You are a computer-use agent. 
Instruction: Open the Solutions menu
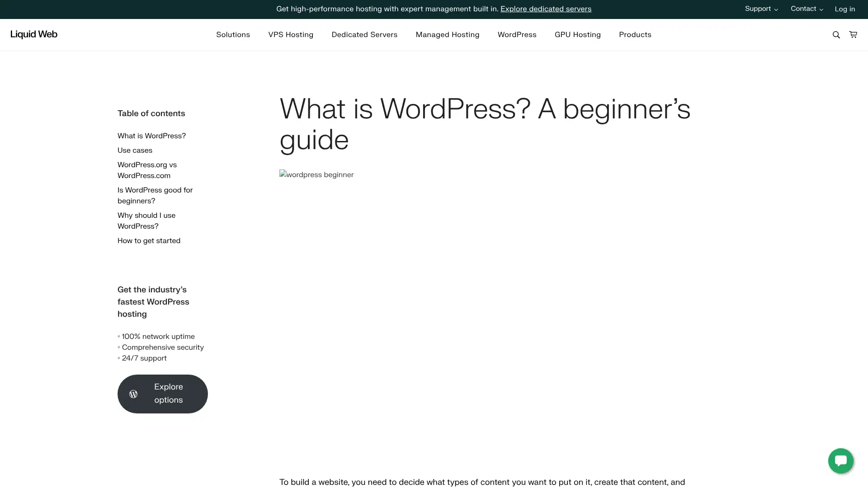(x=233, y=35)
